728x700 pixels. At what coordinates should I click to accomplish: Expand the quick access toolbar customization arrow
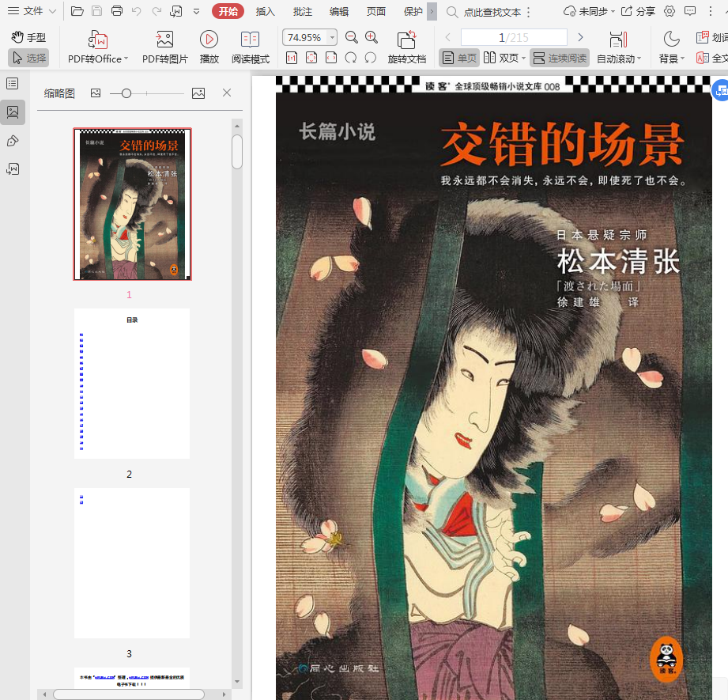[196, 12]
